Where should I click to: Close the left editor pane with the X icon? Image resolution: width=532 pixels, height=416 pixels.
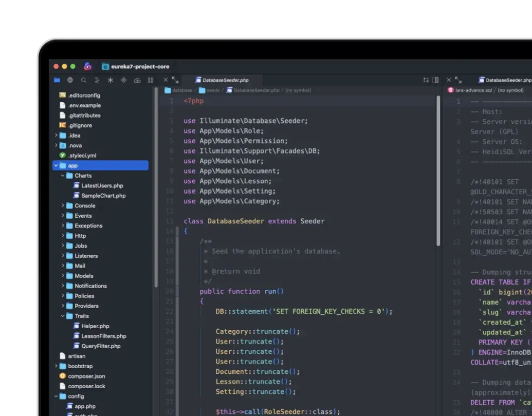pyautogui.click(x=166, y=81)
